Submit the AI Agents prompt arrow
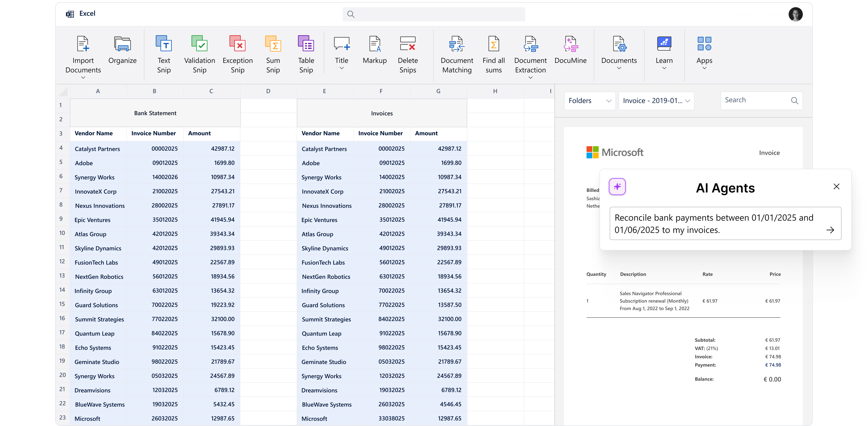The height and width of the screenshot is (426, 868). [x=830, y=230]
